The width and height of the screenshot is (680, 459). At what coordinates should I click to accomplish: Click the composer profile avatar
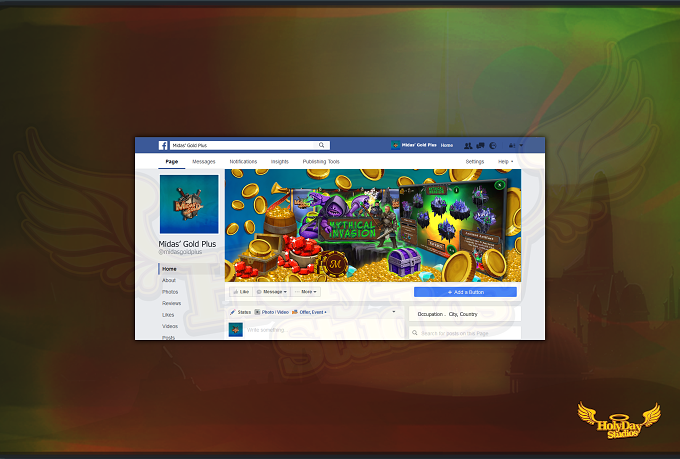[235, 330]
